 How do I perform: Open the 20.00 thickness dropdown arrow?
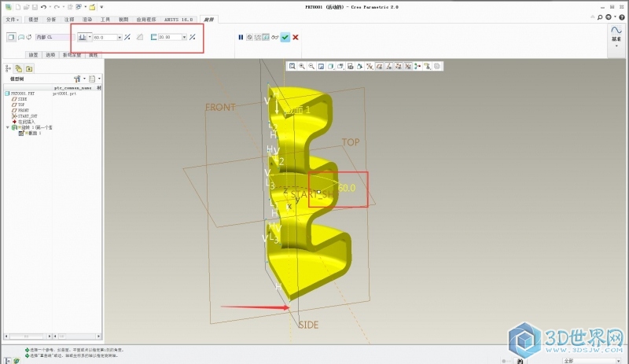(x=185, y=37)
